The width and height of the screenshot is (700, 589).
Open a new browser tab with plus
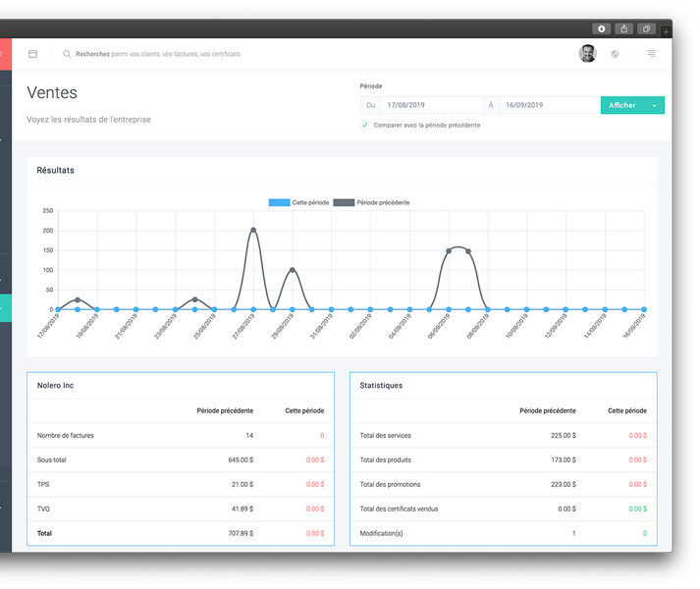[x=667, y=31]
